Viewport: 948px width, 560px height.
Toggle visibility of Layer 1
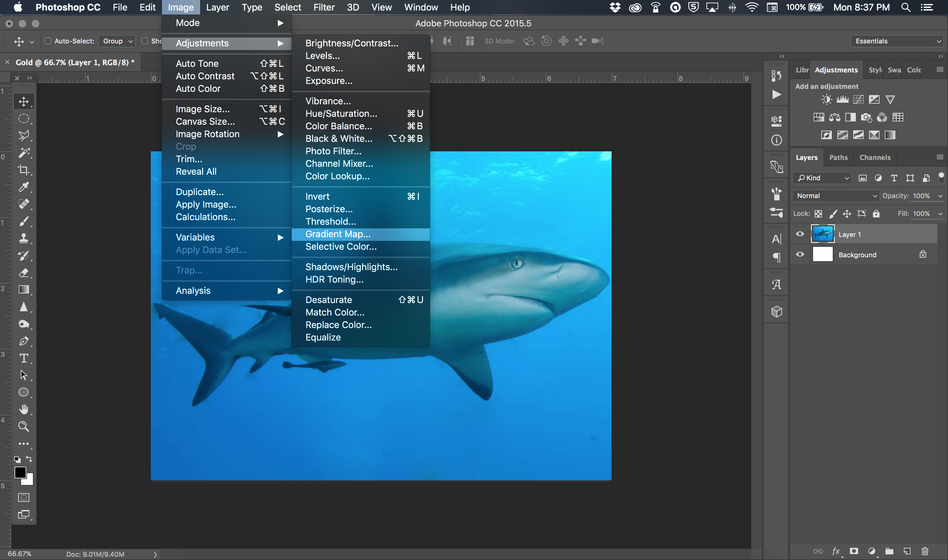800,234
